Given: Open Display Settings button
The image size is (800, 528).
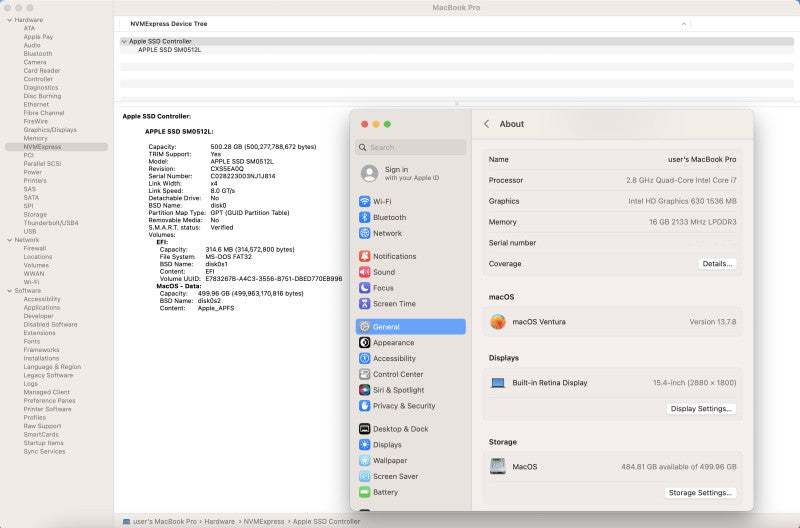Looking at the screenshot, I should tap(701, 409).
